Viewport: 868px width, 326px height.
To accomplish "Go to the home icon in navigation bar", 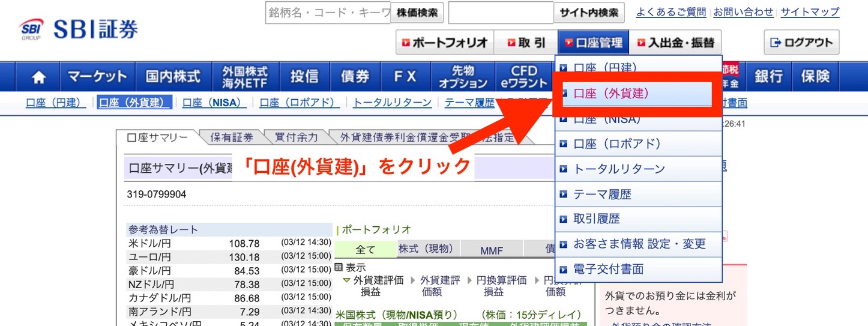I will (39, 76).
